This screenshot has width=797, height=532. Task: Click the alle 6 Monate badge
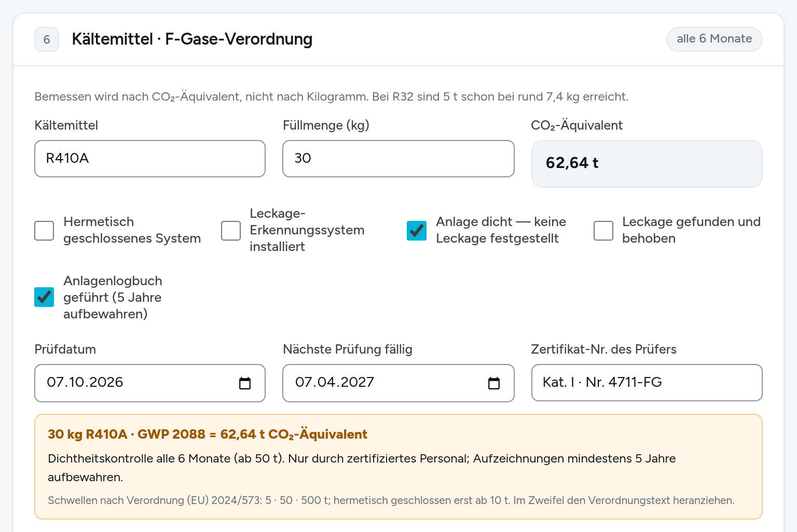(714, 39)
